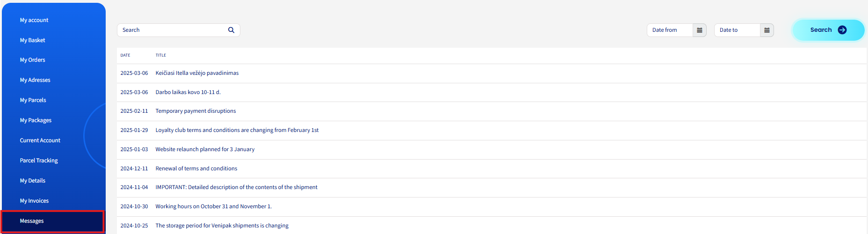Read Keičiasi Itella vežėjo pavadinimas message

coord(197,73)
